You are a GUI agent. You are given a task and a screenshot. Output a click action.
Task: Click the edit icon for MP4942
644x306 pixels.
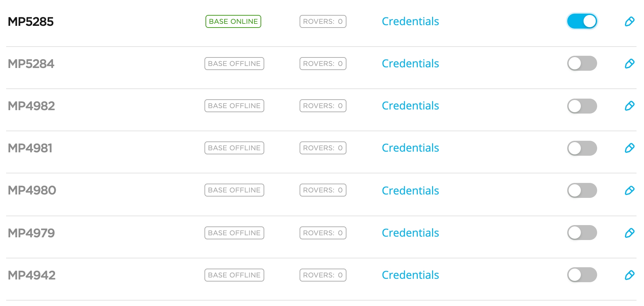[629, 275]
